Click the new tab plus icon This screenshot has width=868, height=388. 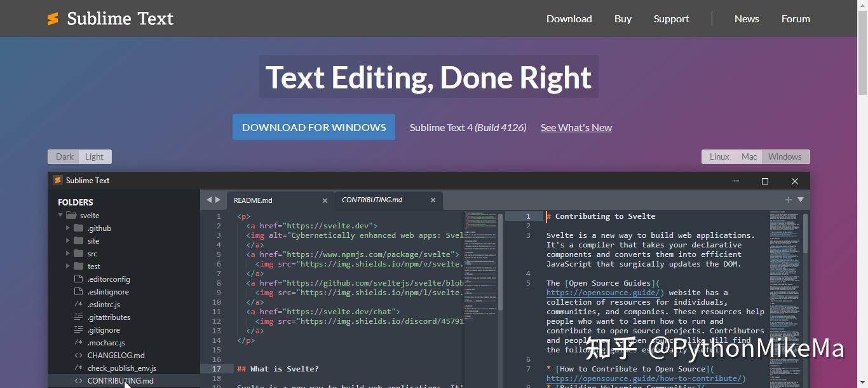coord(789,200)
